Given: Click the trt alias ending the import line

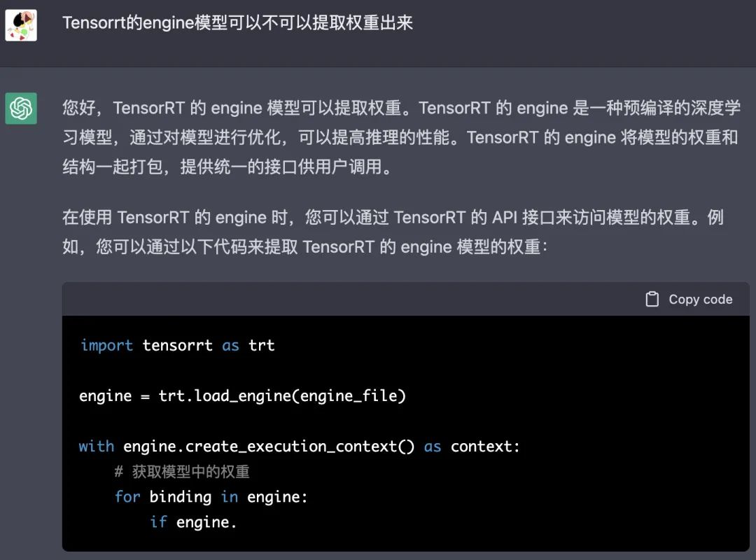Looking at the screenshot, I should [x=261, y=345].
